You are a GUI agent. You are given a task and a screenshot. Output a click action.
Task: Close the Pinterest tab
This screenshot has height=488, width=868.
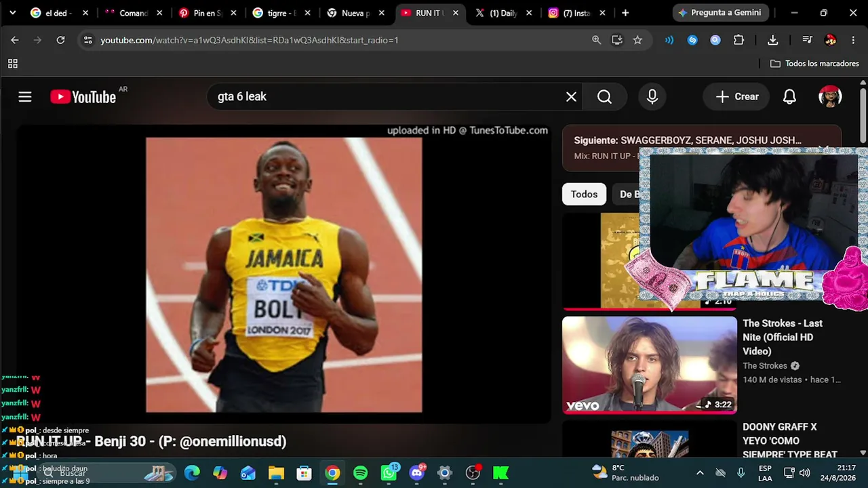[233, 13]
